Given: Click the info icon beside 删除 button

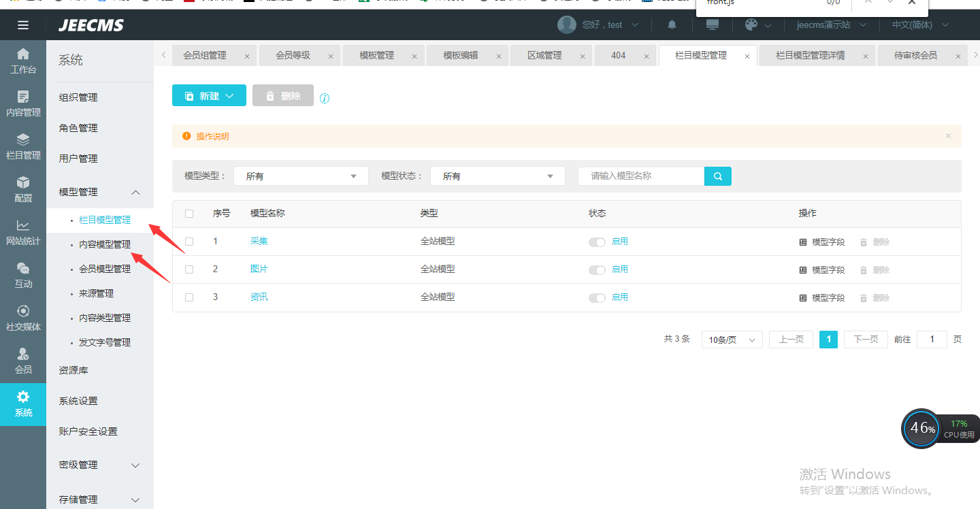Looking at the screenshot, I should tap(325, 98).
